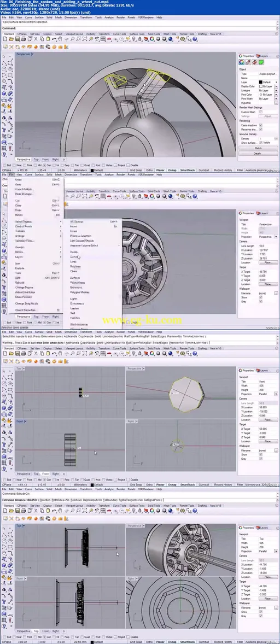The image size is (280, 644).
Task: Select pointer tool in spoke-selection frame left sidebar
Action: click(4, 56)
